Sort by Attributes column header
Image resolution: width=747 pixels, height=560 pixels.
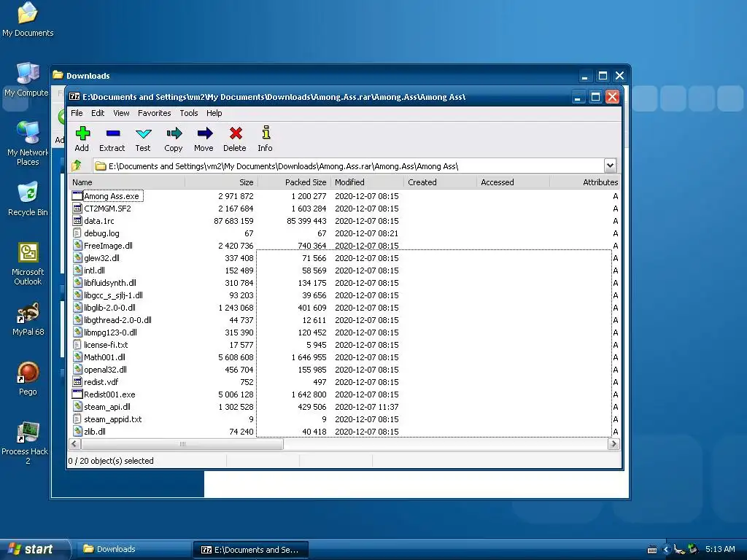point(584,182)
